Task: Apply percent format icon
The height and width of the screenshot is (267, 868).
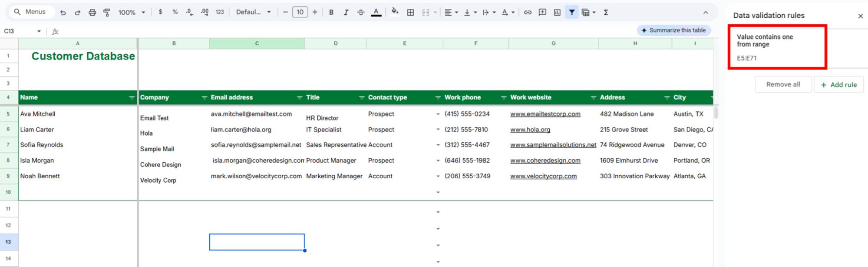Action: pyautogui.click(x=175, y=12)
